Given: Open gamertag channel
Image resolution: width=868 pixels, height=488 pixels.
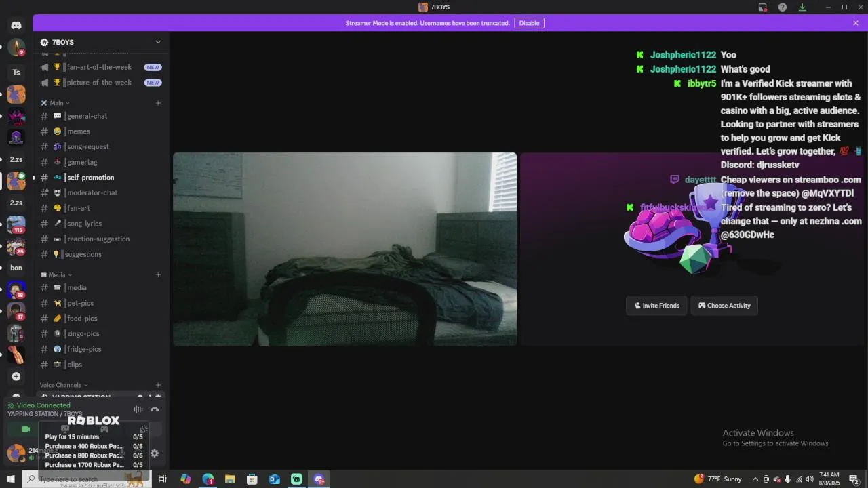Looking at the screenshot, I should 100,162.
